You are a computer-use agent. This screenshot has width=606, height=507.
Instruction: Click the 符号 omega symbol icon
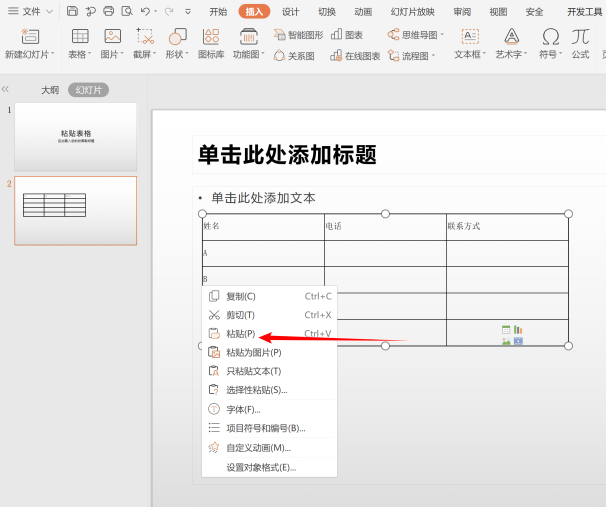tap(550, 37)
